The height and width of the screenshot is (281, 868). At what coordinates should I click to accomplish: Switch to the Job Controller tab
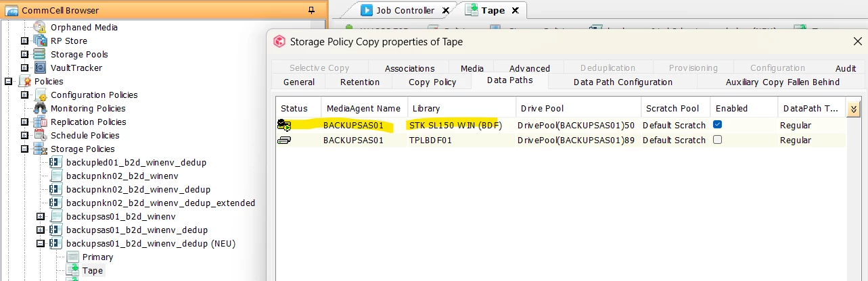point(405,10)
